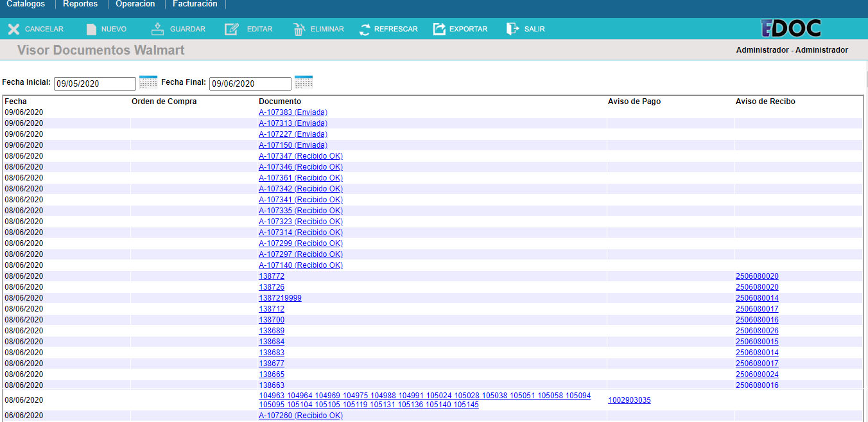Image resolution: width=868 pixels, height=422 pixels.
Task: Open the Catalogos menu
Action: click(x=26, y=4)
